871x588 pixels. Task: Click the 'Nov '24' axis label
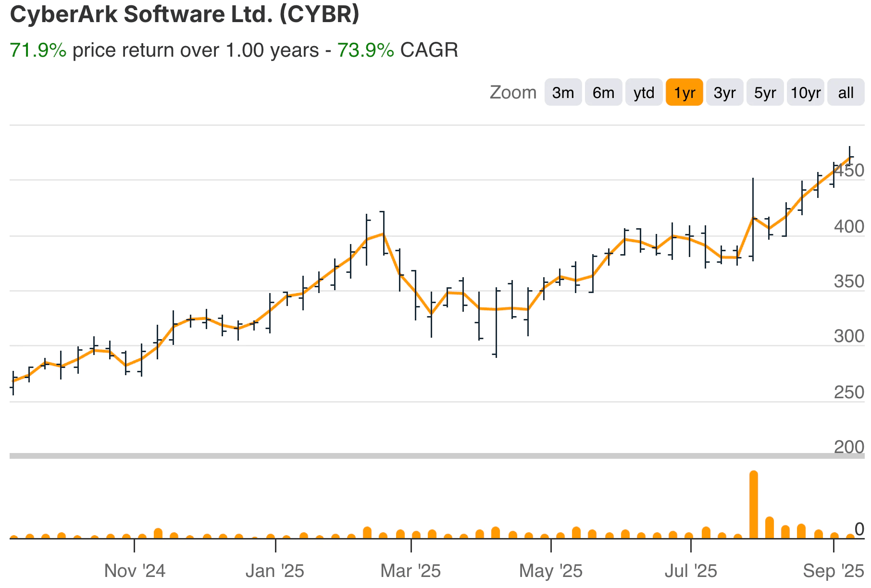coord(135,571)
